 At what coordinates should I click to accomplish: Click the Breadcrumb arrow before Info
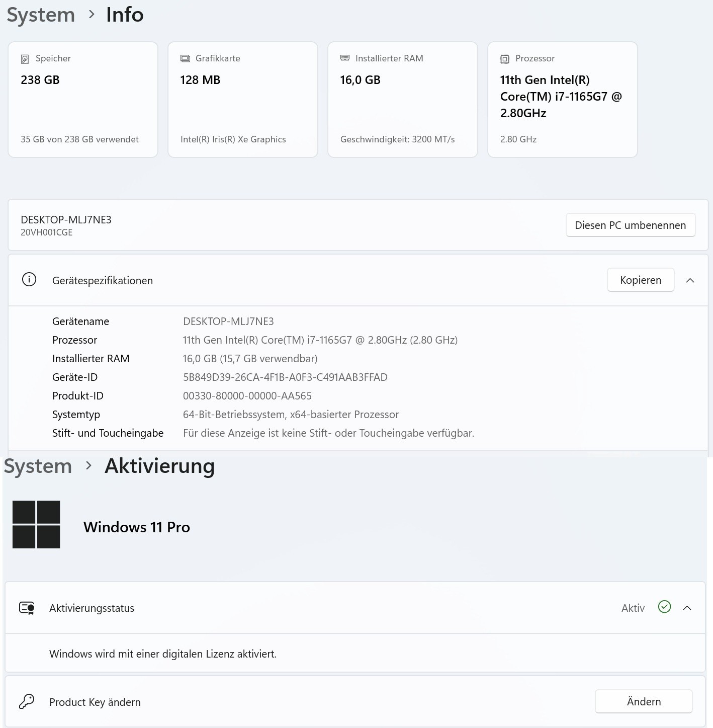pyautogui.click(x=92, y=14)
